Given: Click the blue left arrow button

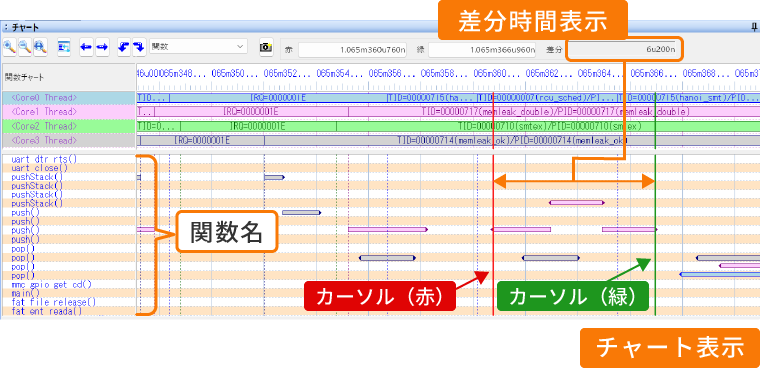Looking at the screenshot, I should pos(86,47).
